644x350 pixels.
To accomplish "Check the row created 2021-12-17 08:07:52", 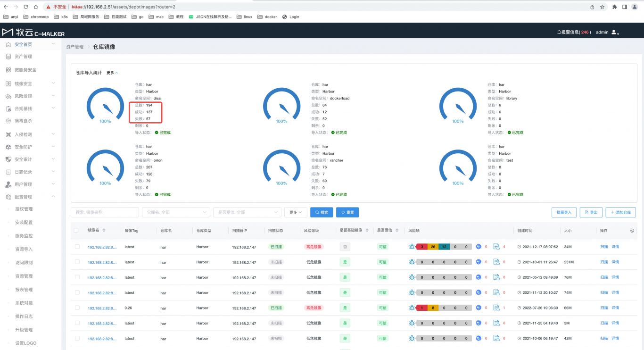I will 77,247.
